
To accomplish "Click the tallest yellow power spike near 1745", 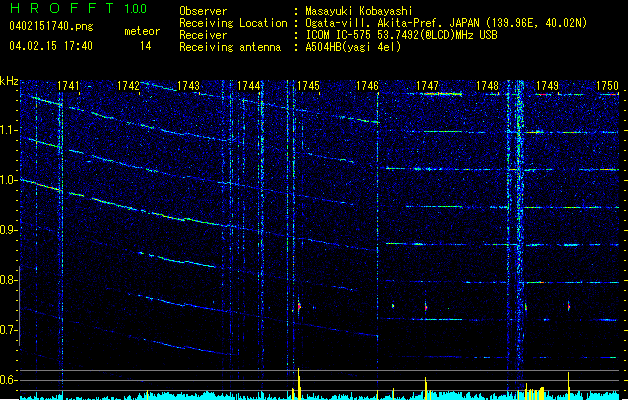I will (299, 384).
